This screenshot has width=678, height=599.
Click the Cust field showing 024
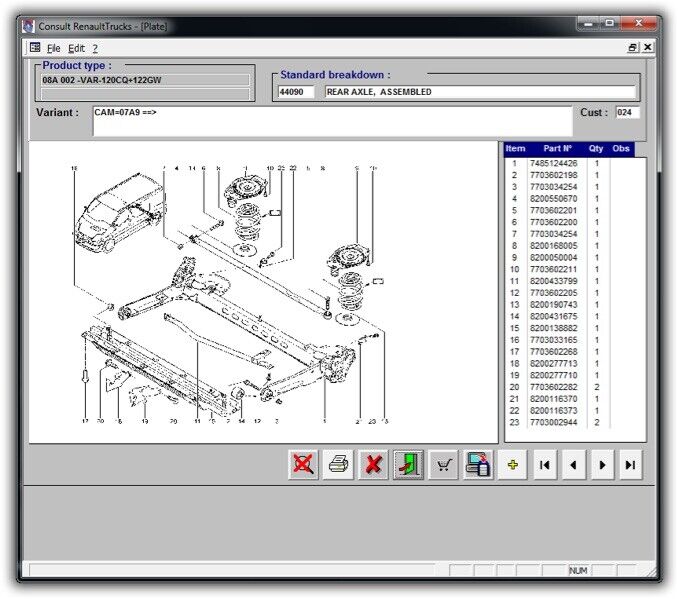click(x=626, y=113)
